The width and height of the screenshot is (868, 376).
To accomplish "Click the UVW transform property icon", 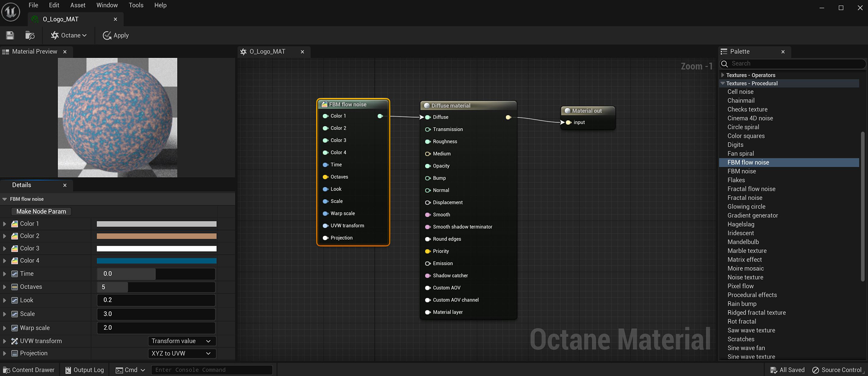I will (15, 341).
